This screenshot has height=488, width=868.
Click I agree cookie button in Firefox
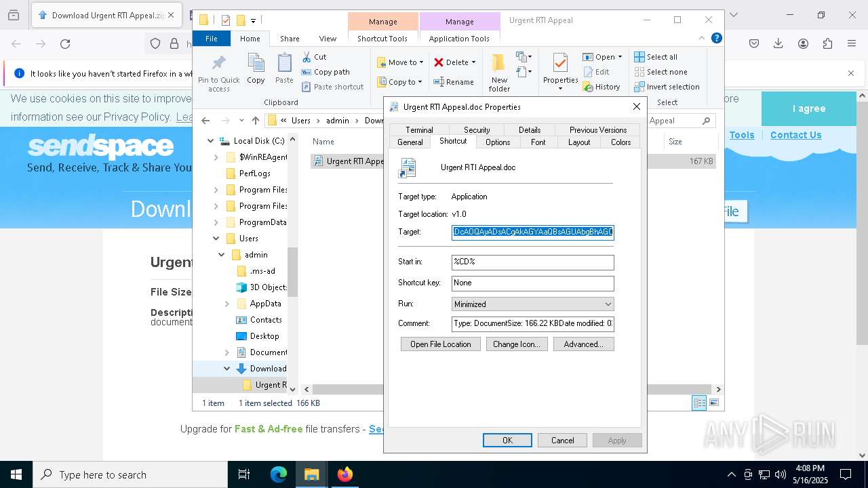[809, 108]
